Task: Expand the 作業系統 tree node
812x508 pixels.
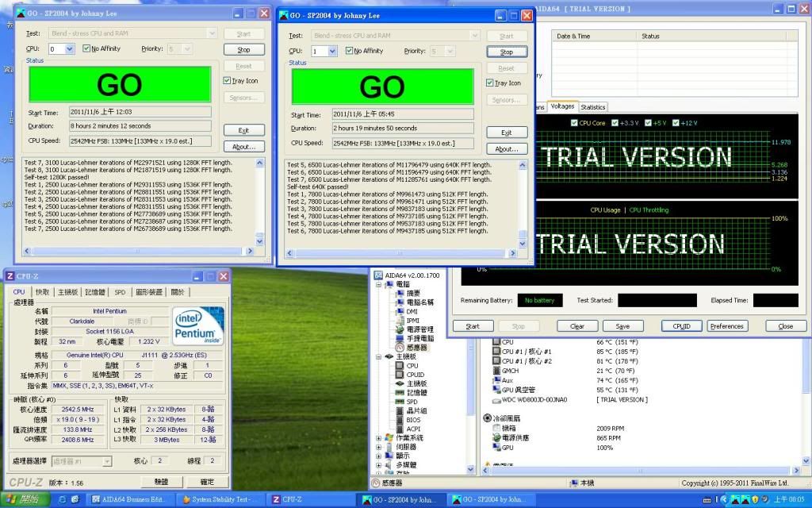Action: pyautogui.click(x=378, y=438)
